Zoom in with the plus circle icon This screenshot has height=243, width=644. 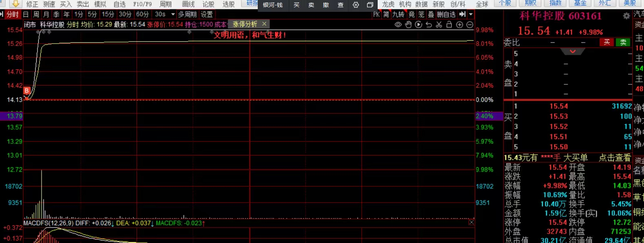(460, 24)
